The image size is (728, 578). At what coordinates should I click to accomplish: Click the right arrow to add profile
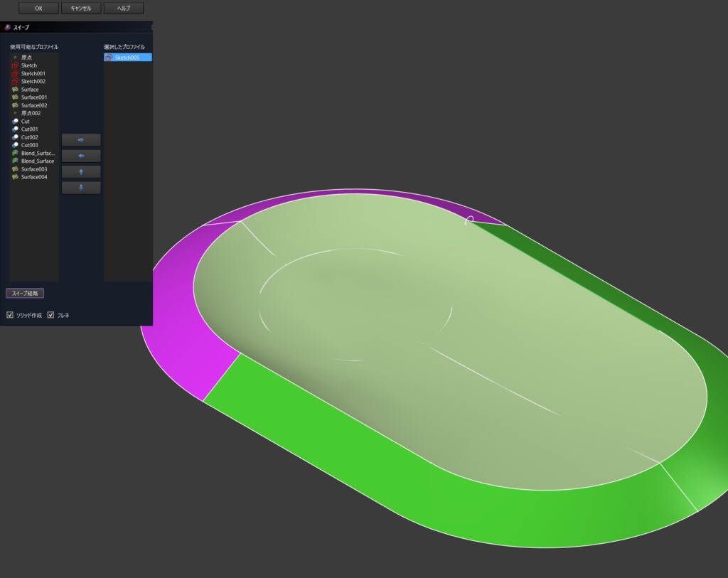pyautogui.click(x=81, y=140)
